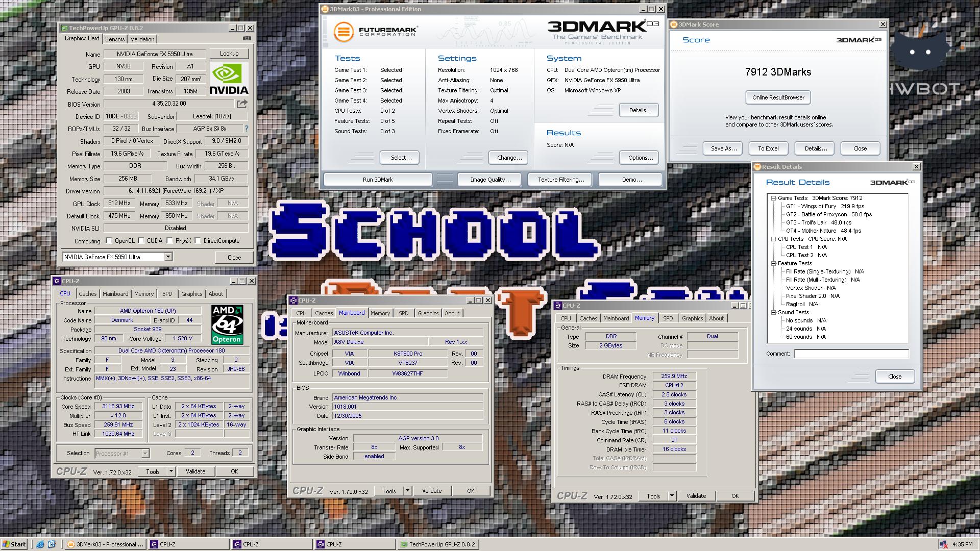
Task: Click the NVIDIA logo in GPU-Z
Action: click(229, 79)
